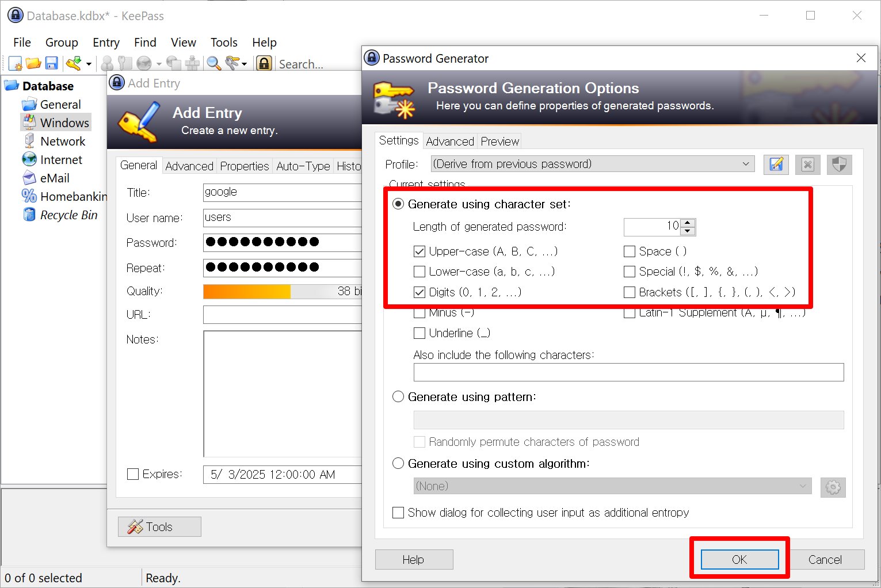Click the Repeat password field
Image resolution: width=881 pixels, height=588 pixels.
click(x=283, y=268)
